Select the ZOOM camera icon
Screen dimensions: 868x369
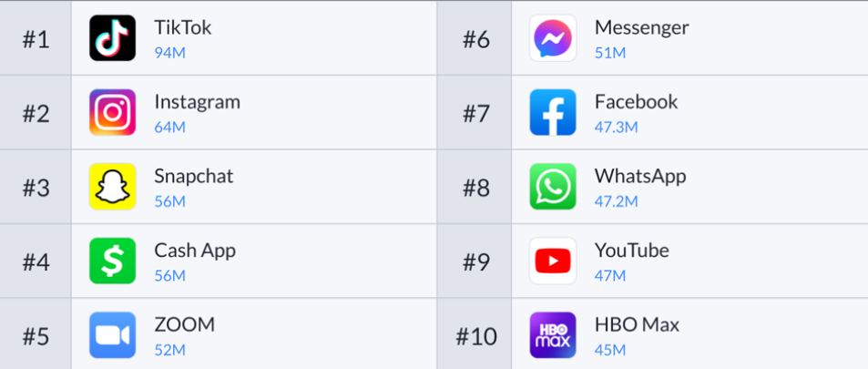click(112, 335)
